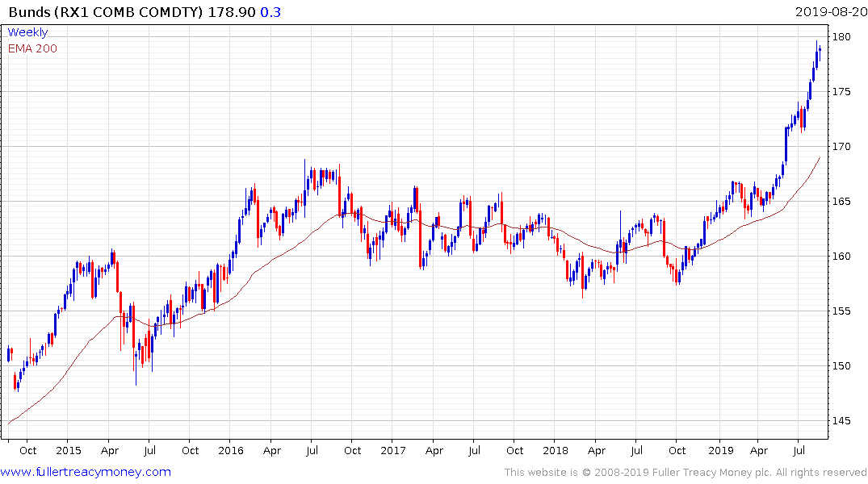This screenshot has height=484, width=868.
Task: Click the chart title 'Bunds (RX1 COMB COMDTY)'
Action: 106,11
